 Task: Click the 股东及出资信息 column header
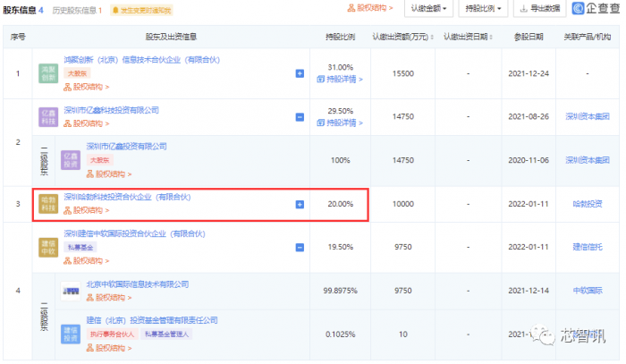pos(171,37)
